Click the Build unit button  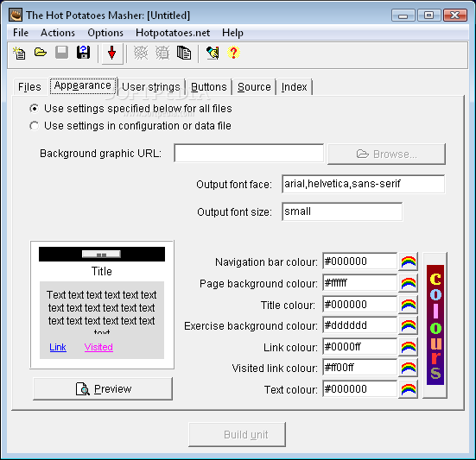click(x=237, y=434)
